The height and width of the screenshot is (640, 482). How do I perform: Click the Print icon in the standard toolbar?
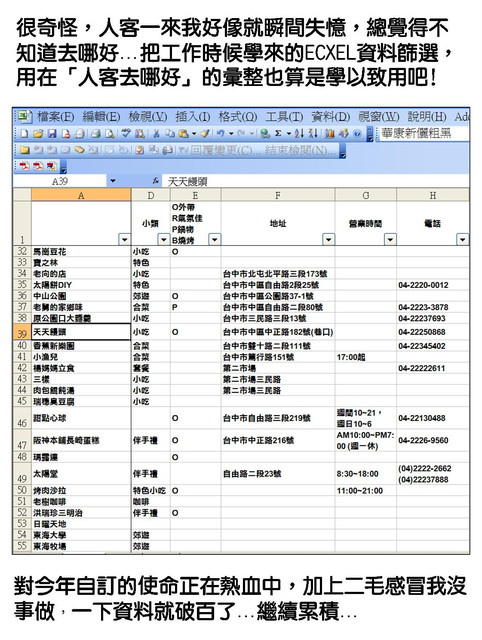(x=96, y=133)
